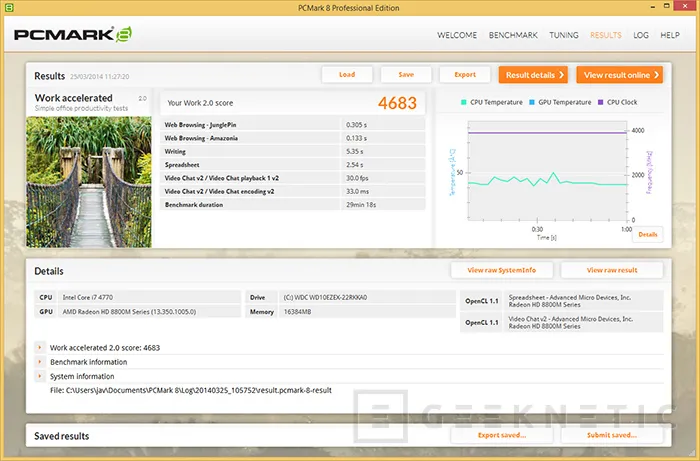
Task: Expand Benchmark information row
Action: 40,361
